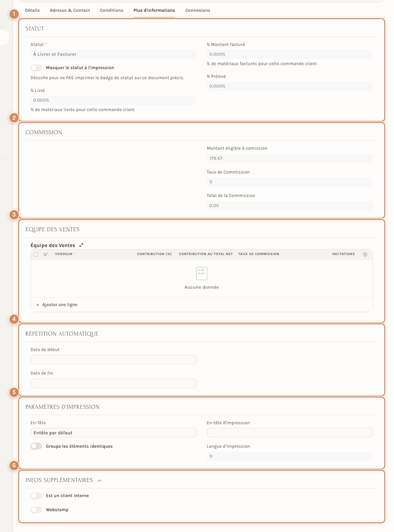
Task: Open the En-Tête field Entête par défaut
Action: tap(113, 433)
